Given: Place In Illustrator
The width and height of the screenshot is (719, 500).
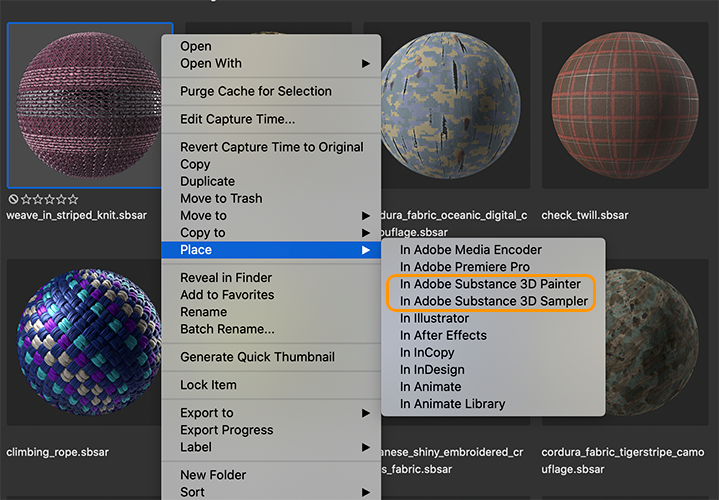Looking at the screenshot, I should pyautogui.click(x=493, y=318).
